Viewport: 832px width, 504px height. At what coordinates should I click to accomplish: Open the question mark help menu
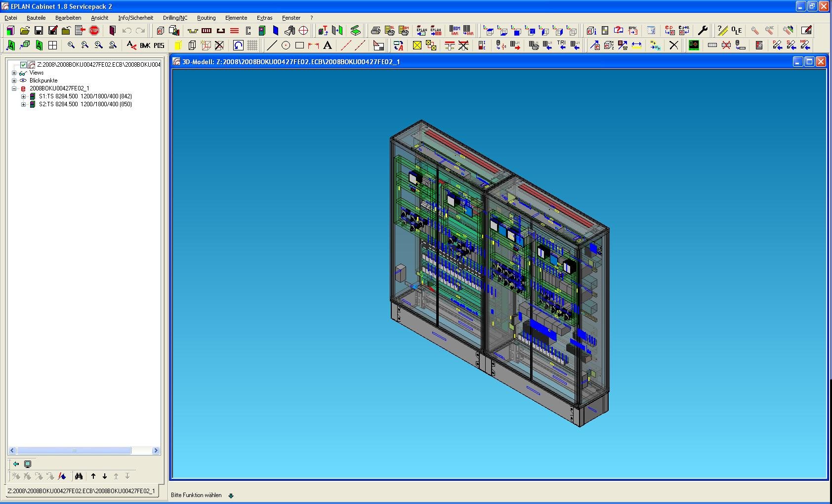[311, 18]
